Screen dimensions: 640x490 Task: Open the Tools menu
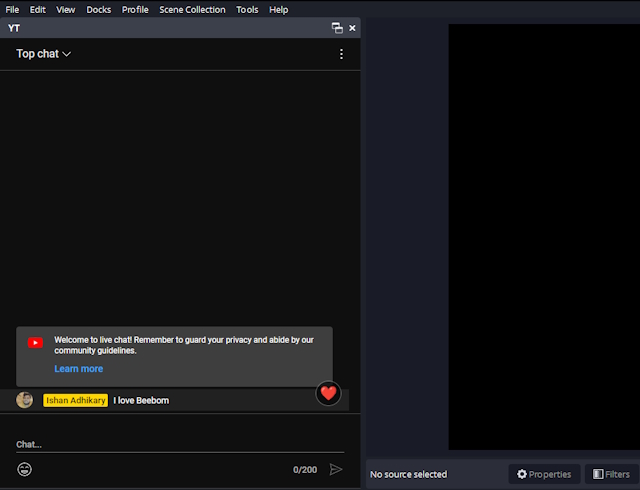click(x=247, y=9)
